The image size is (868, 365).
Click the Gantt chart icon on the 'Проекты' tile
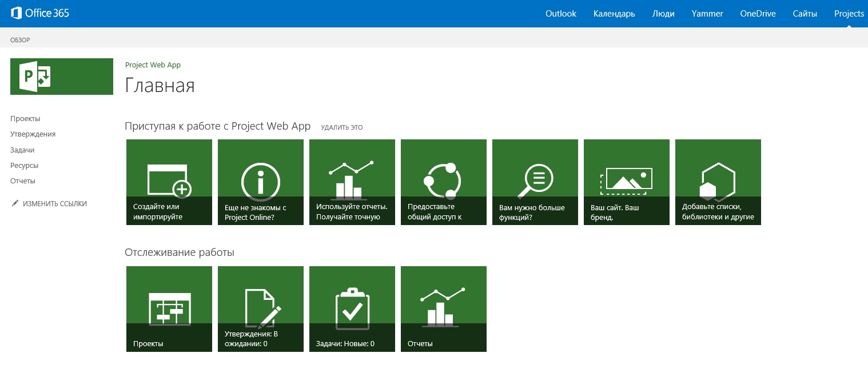pyautogui.click(x=169, y=308)
